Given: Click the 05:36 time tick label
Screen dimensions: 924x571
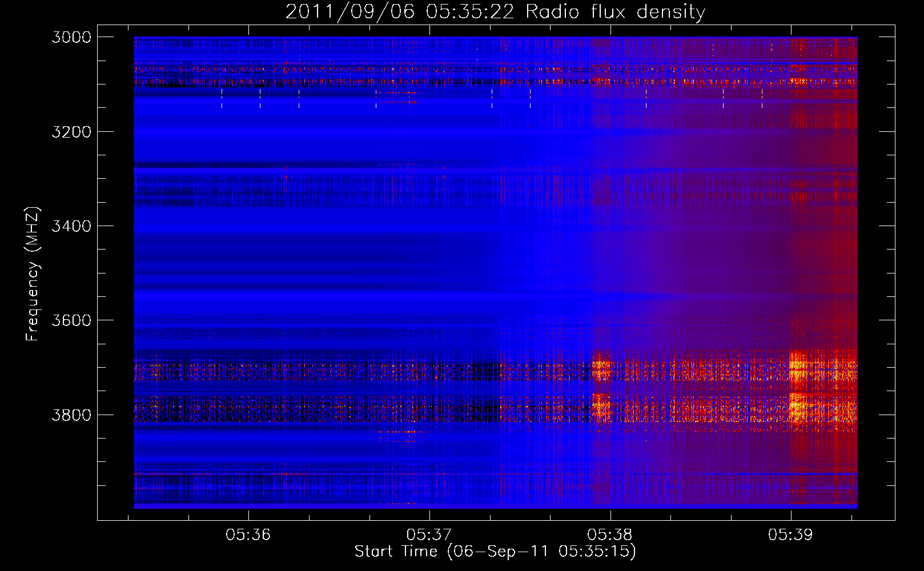Looking at the screenshot, I should pyautogui.click(x=248, y=535).
